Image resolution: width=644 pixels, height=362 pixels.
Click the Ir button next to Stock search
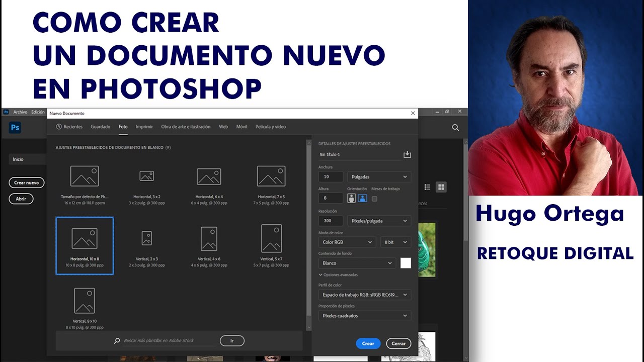[232, 341]
